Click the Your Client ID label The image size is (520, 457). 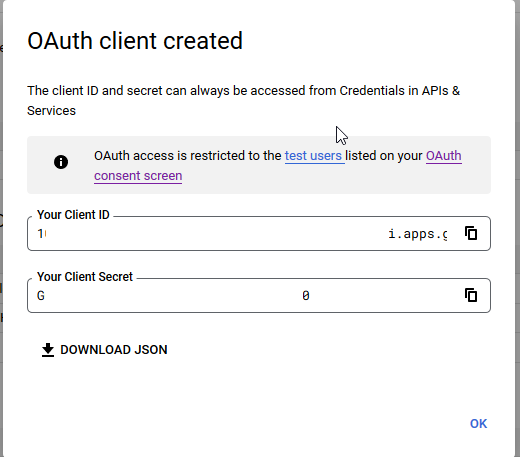[73, 215]
